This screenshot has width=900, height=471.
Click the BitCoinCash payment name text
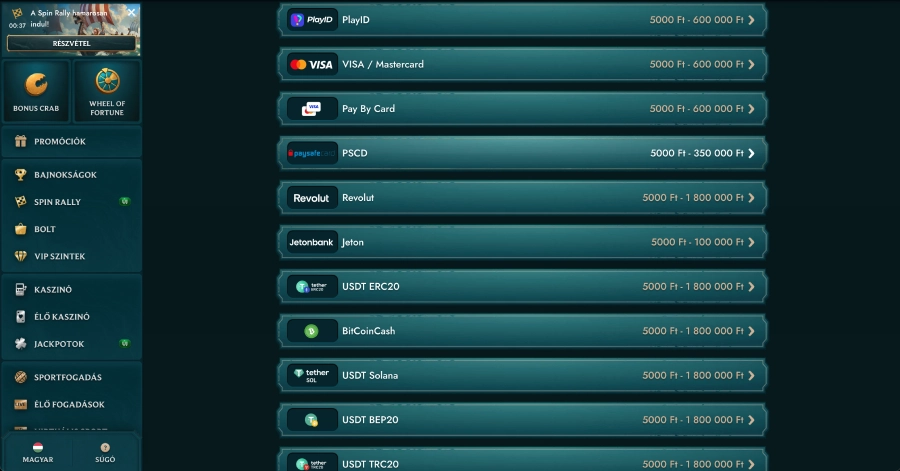coord(368,331)
